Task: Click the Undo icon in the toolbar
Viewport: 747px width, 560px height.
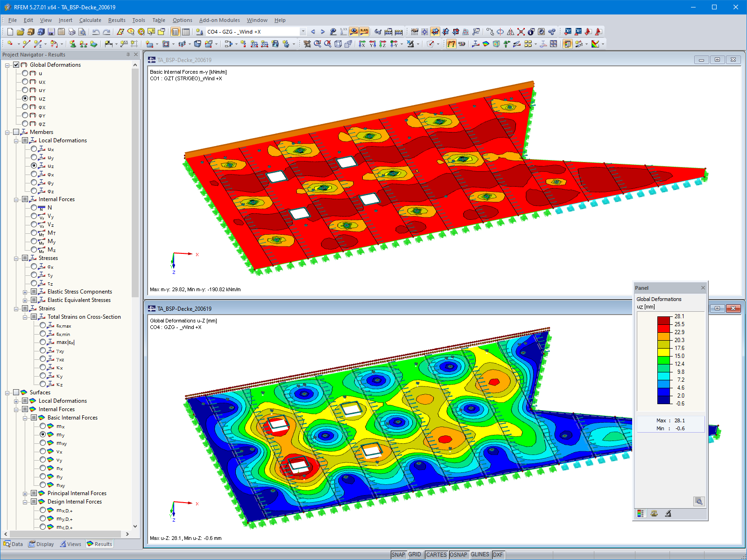Action: 96,32
